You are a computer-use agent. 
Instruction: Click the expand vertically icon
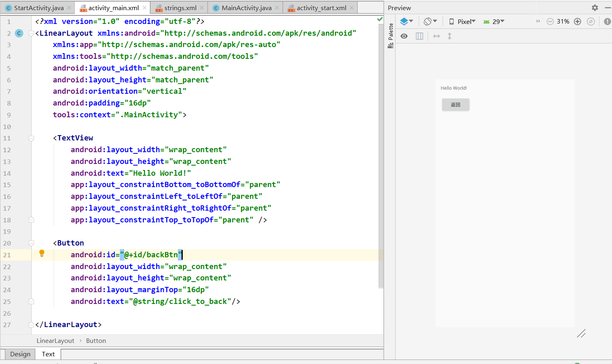point(450,36)
